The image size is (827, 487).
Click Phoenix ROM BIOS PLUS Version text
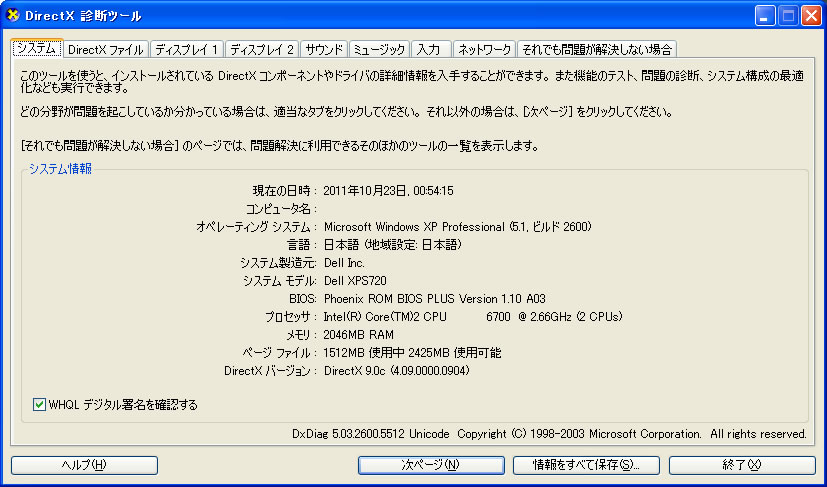pyautogui.click(x=410, y=299)
